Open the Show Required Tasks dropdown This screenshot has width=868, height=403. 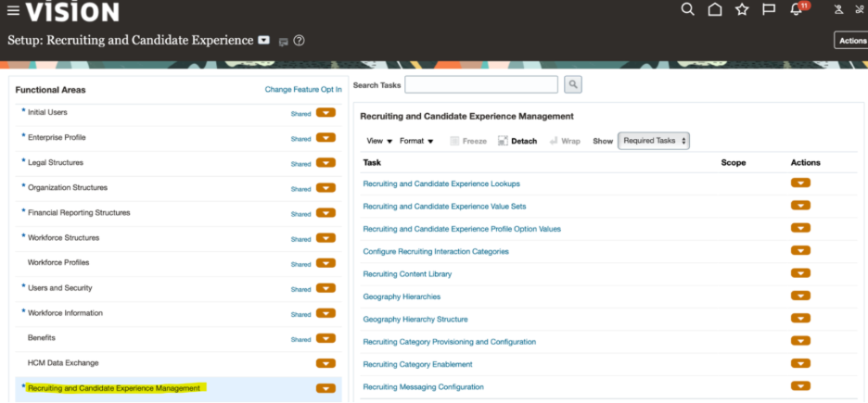click(654, 141)
